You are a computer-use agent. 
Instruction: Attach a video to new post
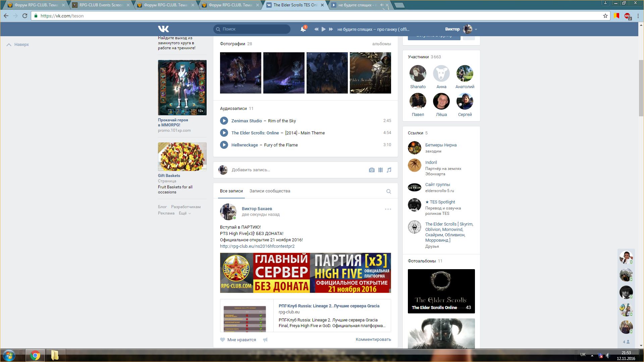click(x=380, y=170)
